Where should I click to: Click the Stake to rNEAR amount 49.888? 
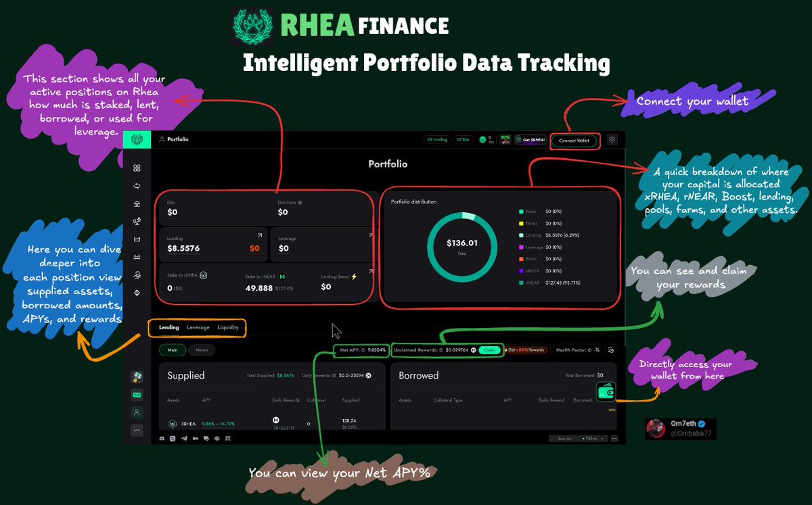point(258,288)
